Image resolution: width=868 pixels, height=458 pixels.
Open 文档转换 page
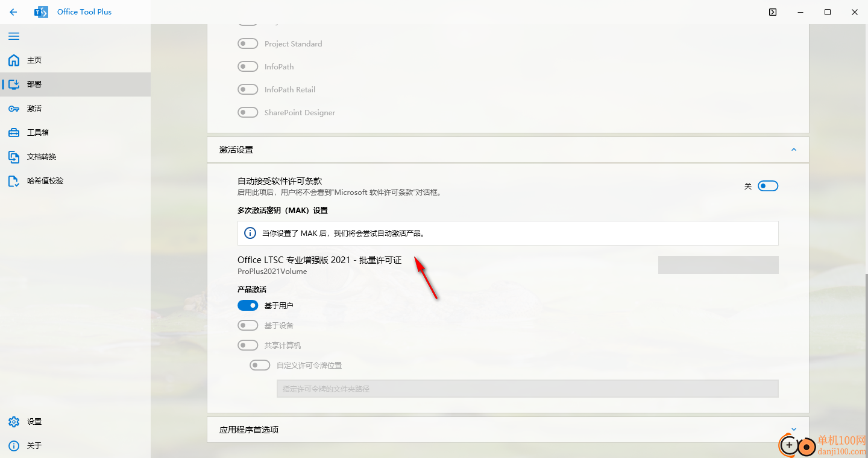[75, 157]
